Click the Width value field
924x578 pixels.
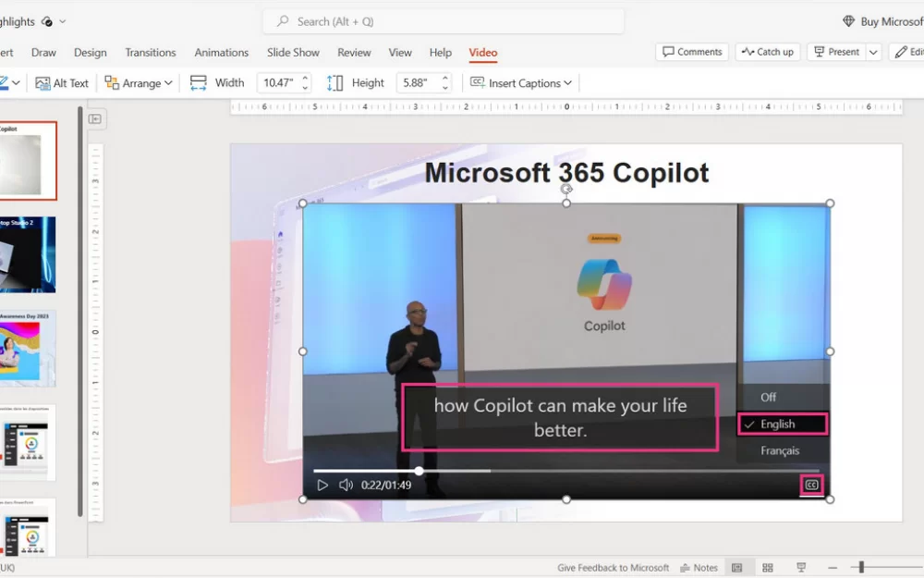click(x=278, y=83)
